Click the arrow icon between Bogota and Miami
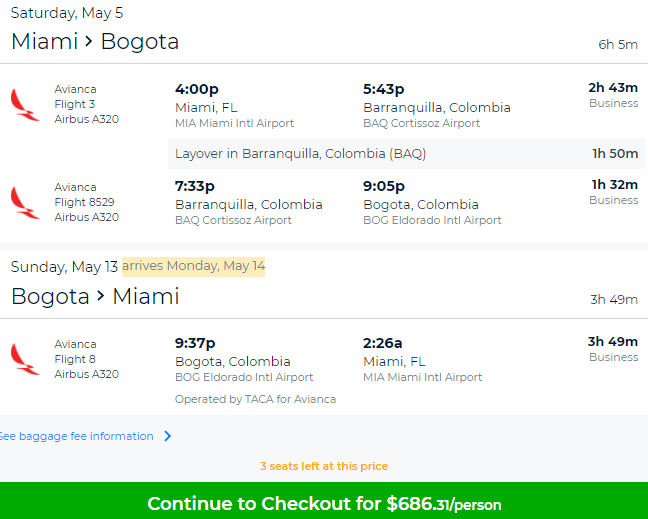The image size is (648, 519). (x=100, y=296)
